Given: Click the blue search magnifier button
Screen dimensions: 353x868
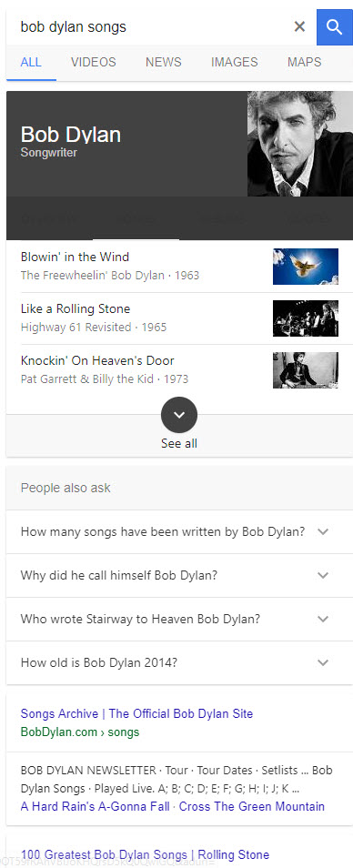Looking at the screenshot, I should (335, 26).
